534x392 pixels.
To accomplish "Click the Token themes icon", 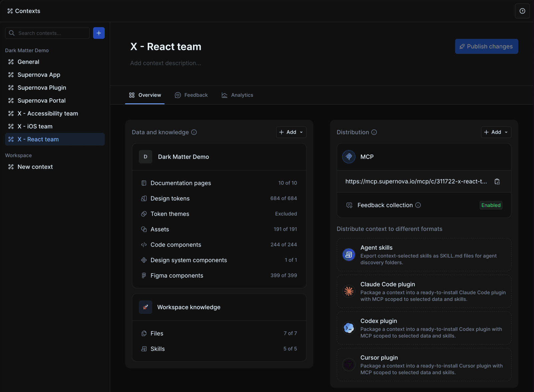I will (144, 214).
